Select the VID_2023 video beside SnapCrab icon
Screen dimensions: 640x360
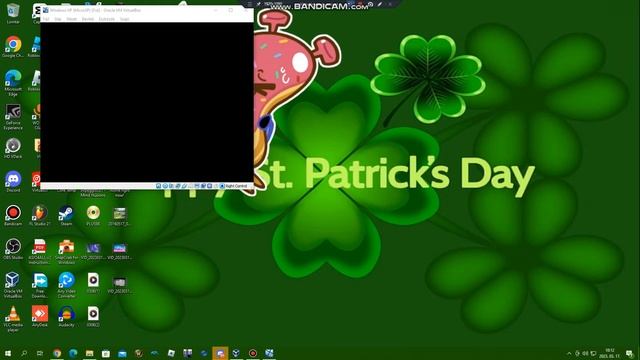(93, 251)
